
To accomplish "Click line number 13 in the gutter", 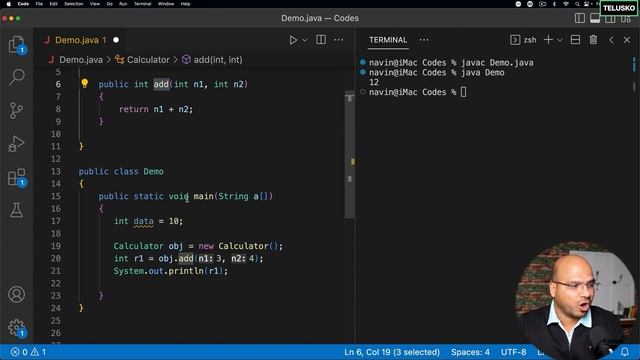I will [56, 171].
